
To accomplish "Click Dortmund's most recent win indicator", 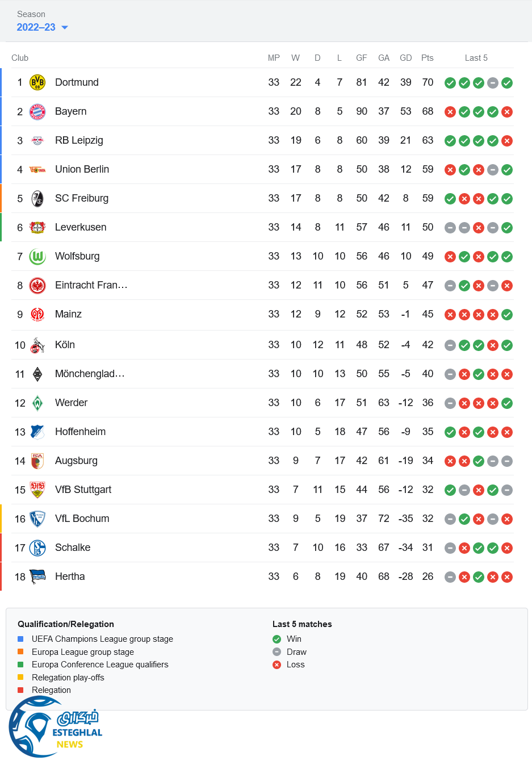I will tap(507, 83).
